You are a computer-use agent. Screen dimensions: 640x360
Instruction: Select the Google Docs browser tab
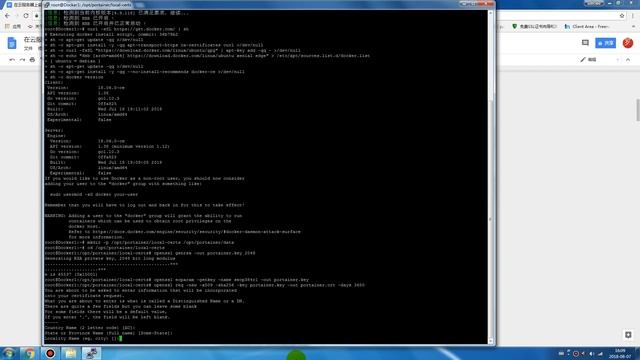[x=23, y=5]
